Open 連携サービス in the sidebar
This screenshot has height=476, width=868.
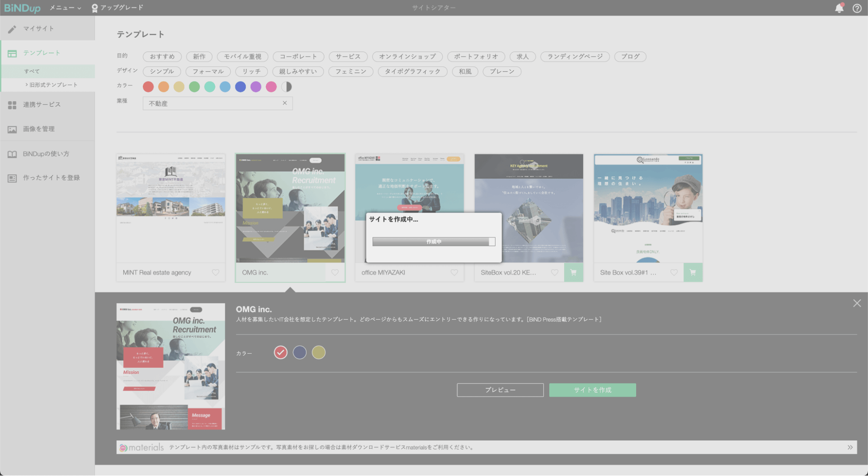pyautogui.click(x=42, y=105)
